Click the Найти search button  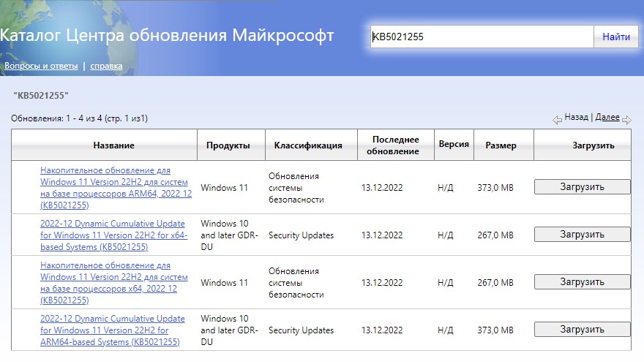tap(615, 37)
